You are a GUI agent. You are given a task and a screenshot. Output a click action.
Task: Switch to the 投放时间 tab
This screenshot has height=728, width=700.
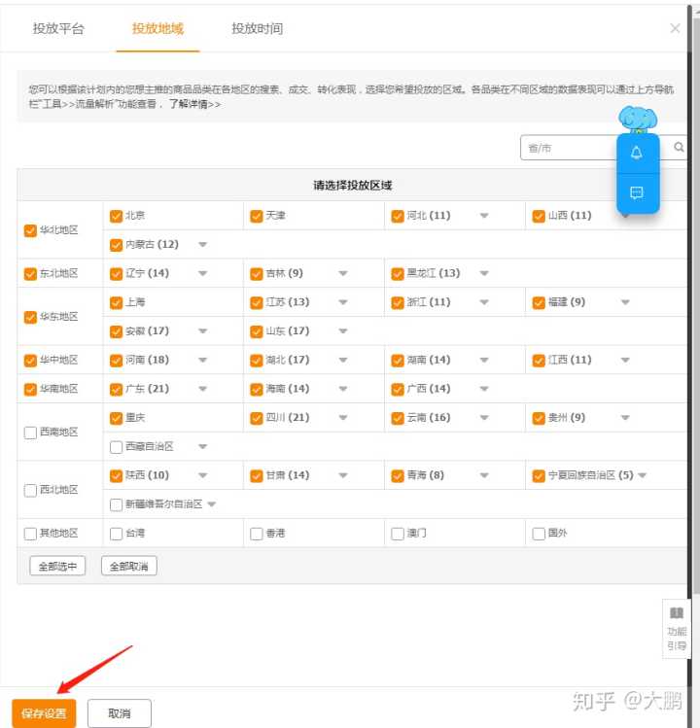coord(257,29)
